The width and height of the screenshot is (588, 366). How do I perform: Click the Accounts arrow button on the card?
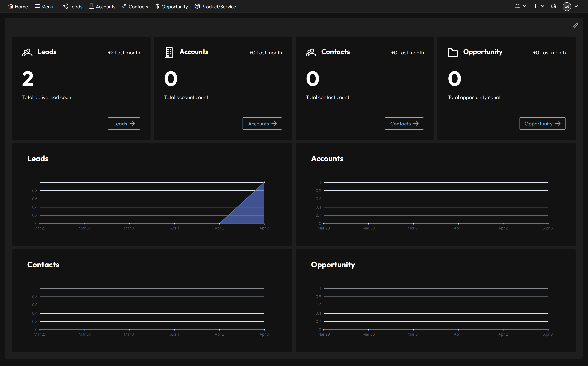point(262,124)
